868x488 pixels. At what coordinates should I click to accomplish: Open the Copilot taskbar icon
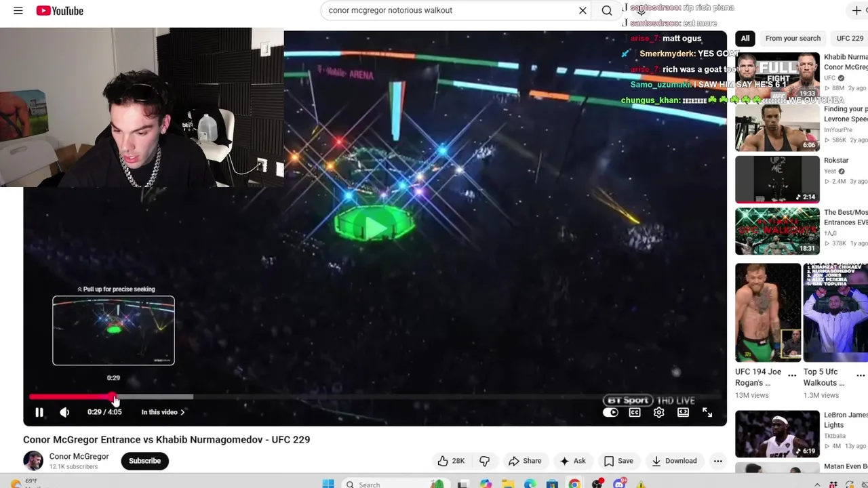486,484
